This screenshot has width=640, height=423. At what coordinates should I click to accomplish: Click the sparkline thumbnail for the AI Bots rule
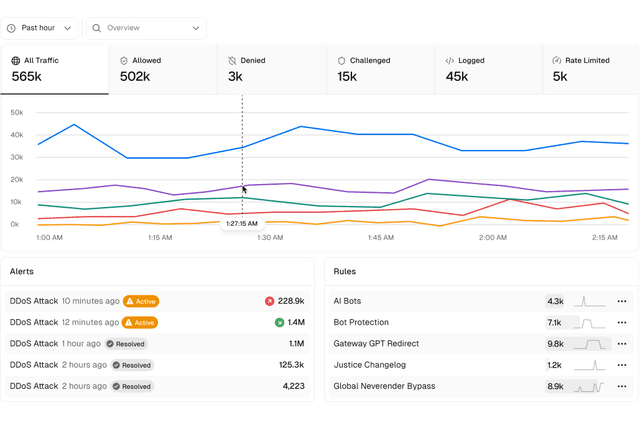pos(590,301)
